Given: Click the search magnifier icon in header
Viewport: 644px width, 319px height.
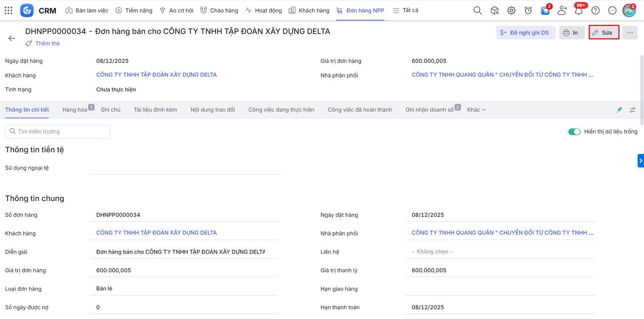Looking at the screenshot, I should 477,10.
